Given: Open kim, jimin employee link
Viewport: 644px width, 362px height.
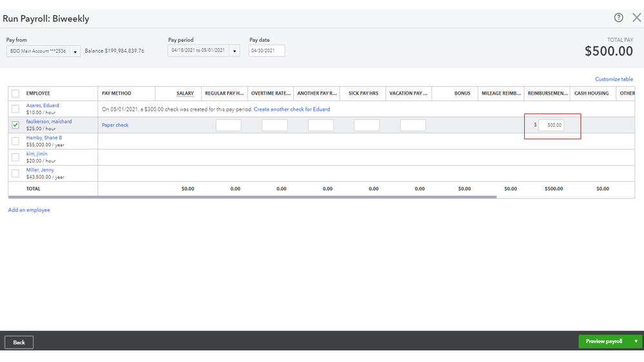Looking at the screenshot, I should tap(37, 154).
